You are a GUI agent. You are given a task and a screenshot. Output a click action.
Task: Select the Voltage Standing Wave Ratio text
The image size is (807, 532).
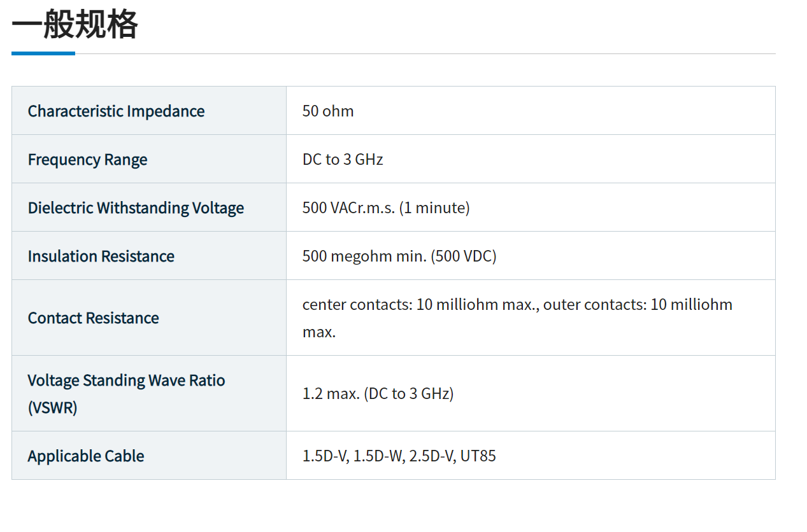tap(126, 381)
